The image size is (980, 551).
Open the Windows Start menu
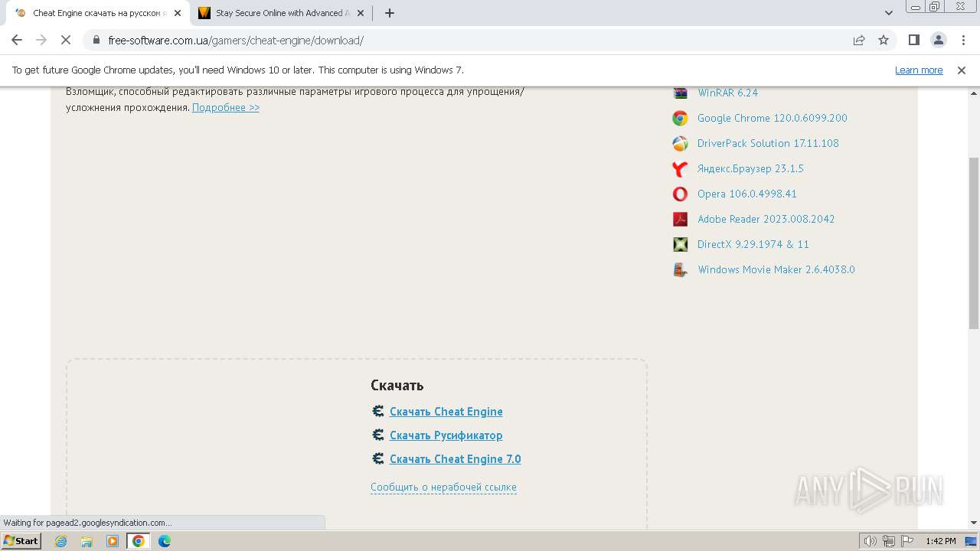[x=21, y=541]
